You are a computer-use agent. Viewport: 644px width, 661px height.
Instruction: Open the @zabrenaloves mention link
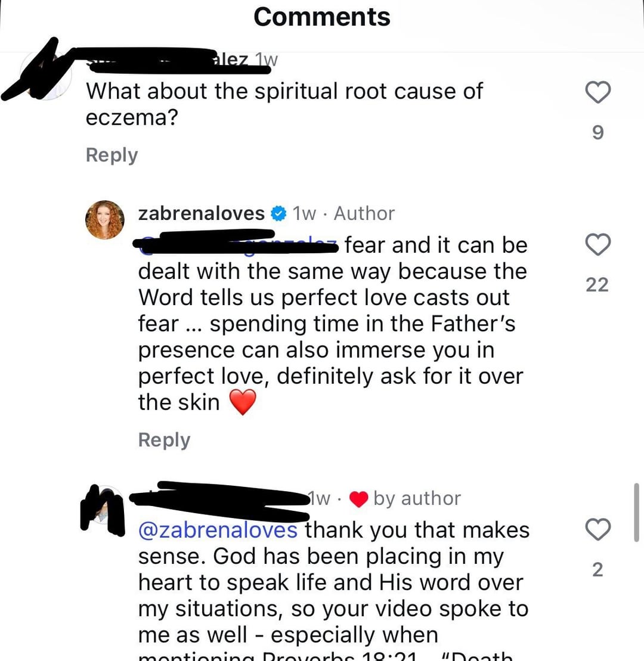coord(218,530)
